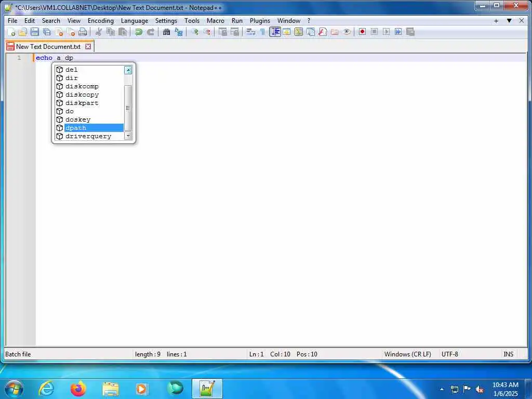Save the current document via toolbar
532x399 pixels.
tap(35, 32)
